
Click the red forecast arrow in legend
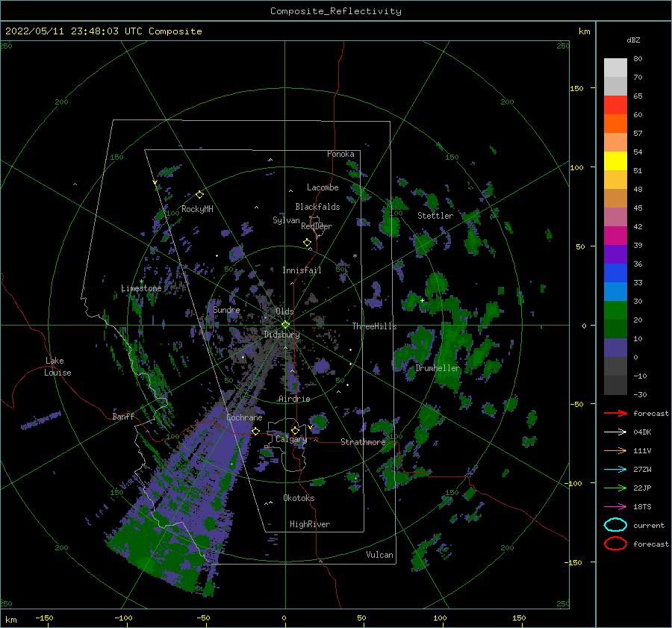(x=615, y=413)
